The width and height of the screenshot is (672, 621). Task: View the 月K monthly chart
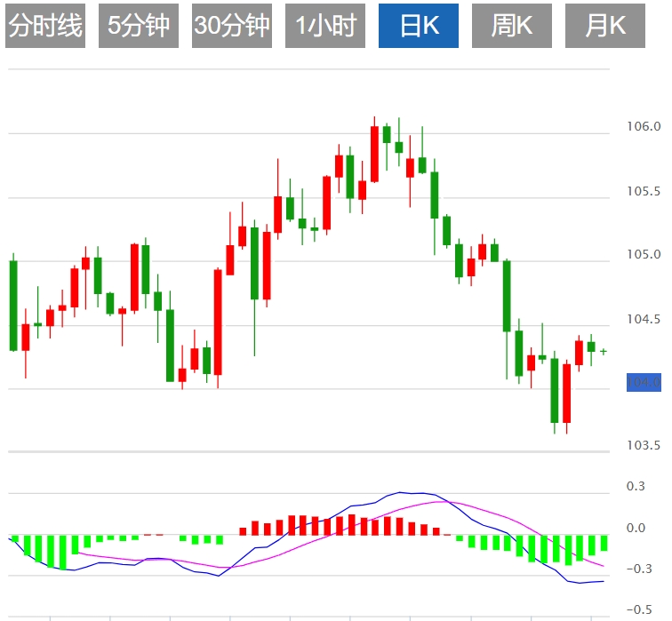click(x=605, y=26)
